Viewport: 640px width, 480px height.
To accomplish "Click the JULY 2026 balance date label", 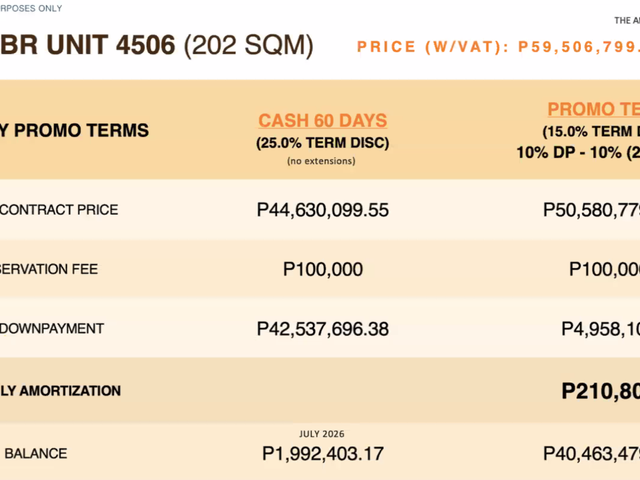I will [322, 434].
